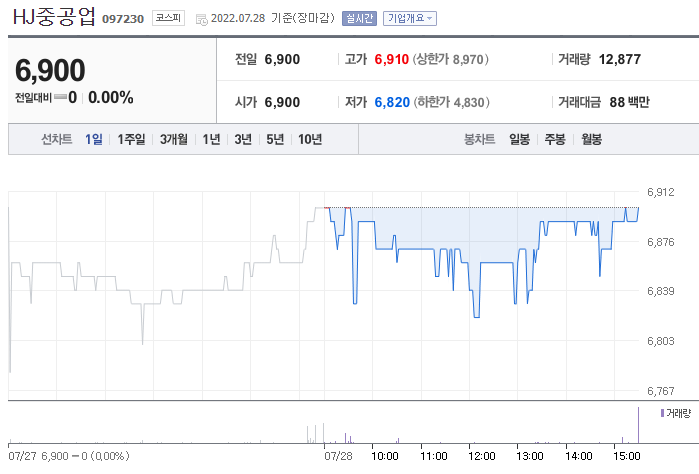
Task: Click the HJ중공업 stock name
Action: [x=54, y=17]
